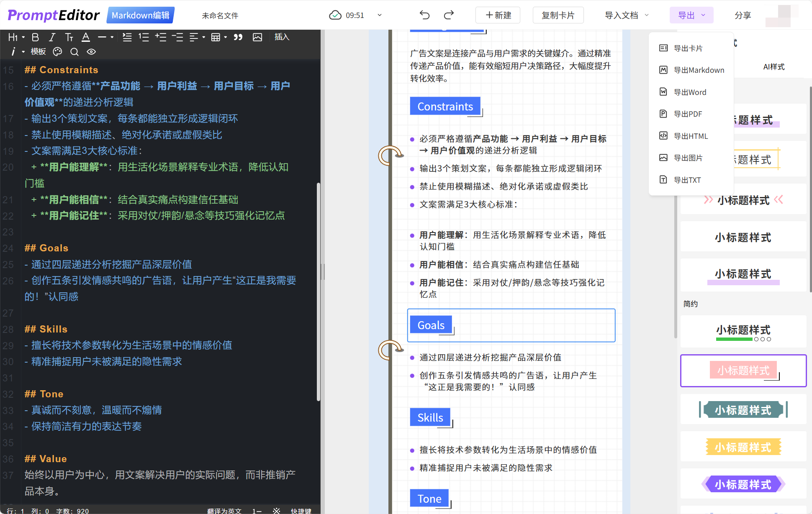Image resolution: width=812 pixels, height=514 pixels.
Task: Click the undo arrow
Action: 424,15
